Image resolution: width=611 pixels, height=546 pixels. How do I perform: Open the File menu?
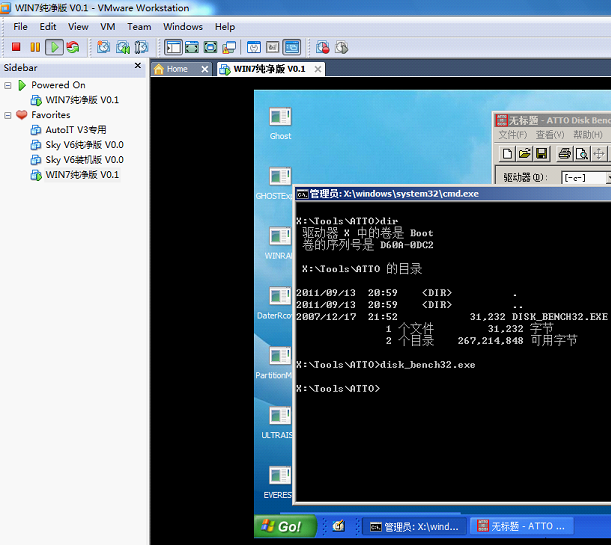(20, 27)
